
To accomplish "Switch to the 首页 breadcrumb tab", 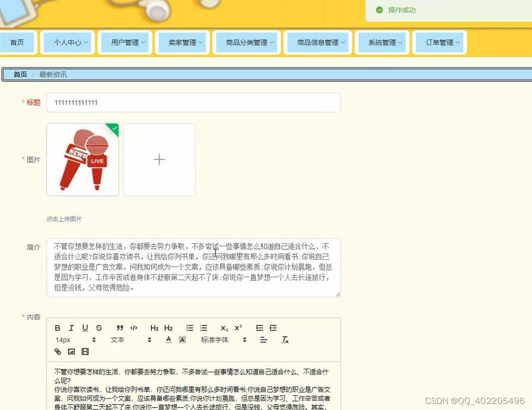I will coord(20,74).
